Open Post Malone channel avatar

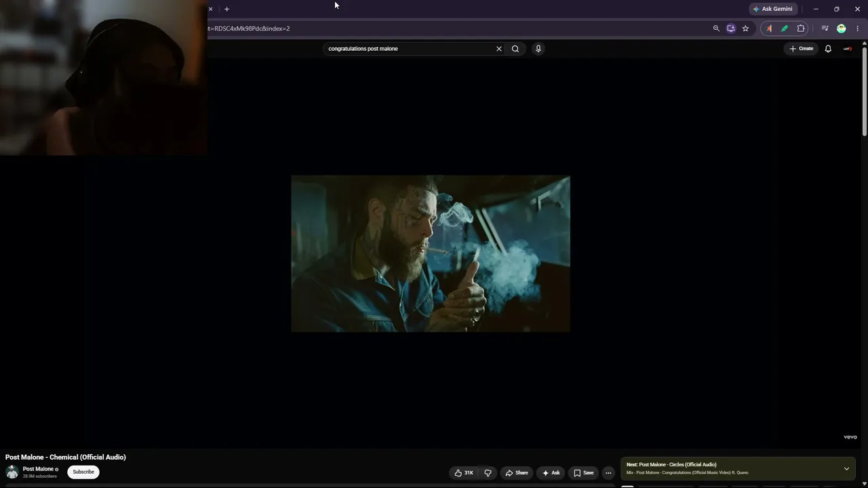tap(12, 472)
